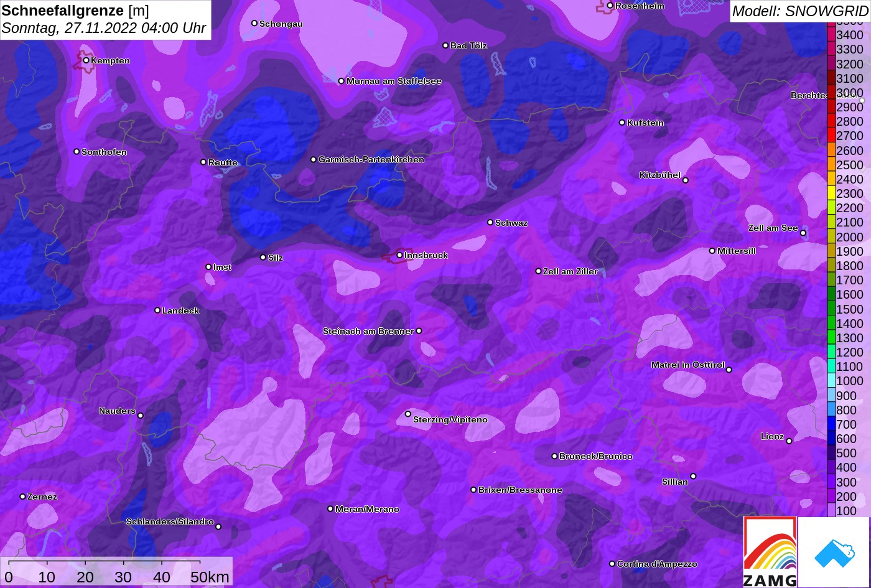The image size is (871, 588).
Task: Click the Kitzbühel location dot
Action: [686, 180]
